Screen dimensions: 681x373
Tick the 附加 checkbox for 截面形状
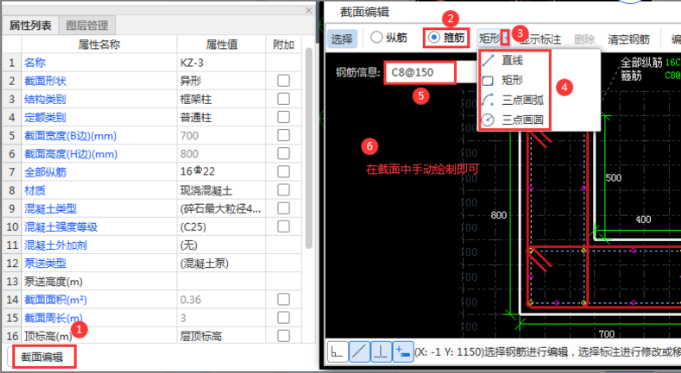point(284,81)
